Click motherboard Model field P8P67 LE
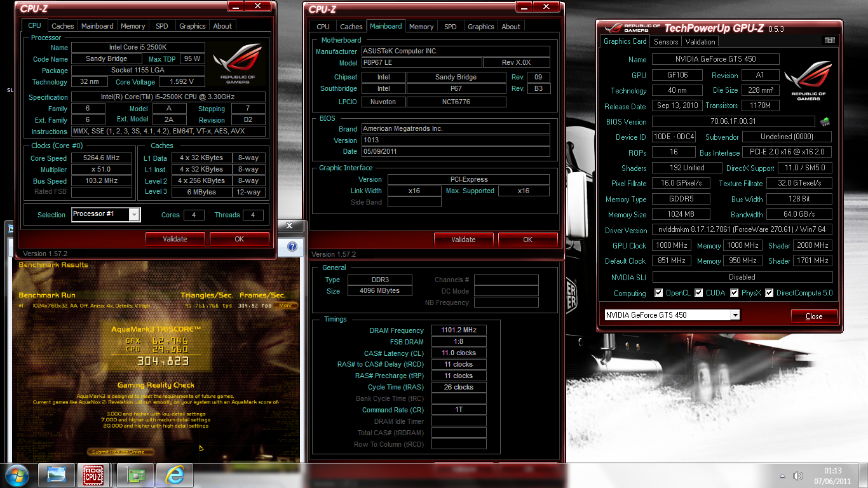Viewport: 868px width, 488px height. pos(421,63)
